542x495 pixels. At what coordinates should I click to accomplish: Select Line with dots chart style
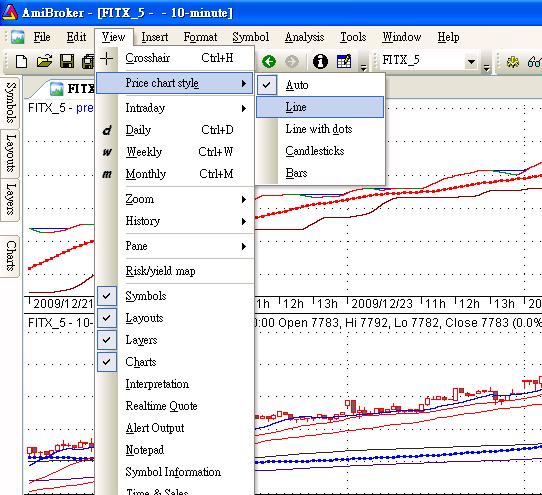(x=320, y=129)
